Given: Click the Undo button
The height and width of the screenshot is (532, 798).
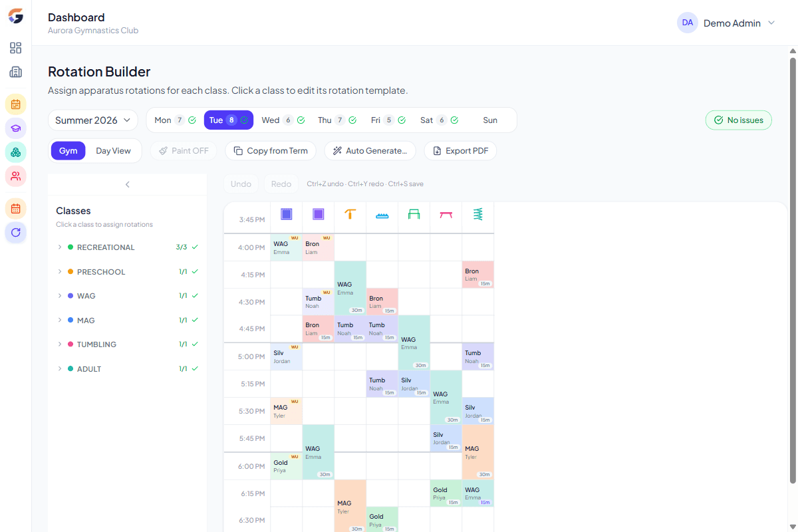Looking at the screenshot, I should click(x=241, y=184).
